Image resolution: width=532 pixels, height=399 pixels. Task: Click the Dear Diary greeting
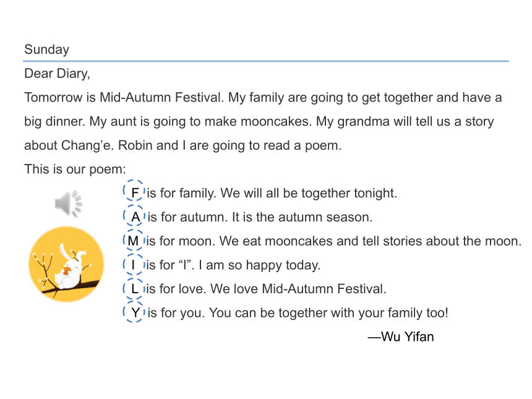pos(57,74)
